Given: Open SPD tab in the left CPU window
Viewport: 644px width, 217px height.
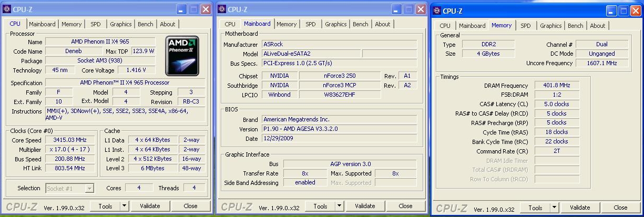Looking at the screenshot, I should (96, 24).
